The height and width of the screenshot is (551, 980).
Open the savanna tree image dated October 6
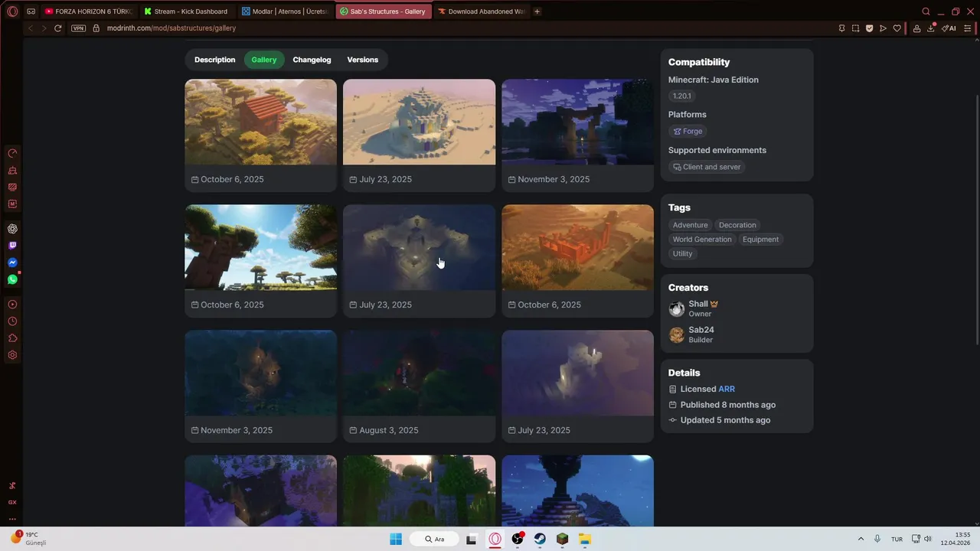(x=260, y=247)
